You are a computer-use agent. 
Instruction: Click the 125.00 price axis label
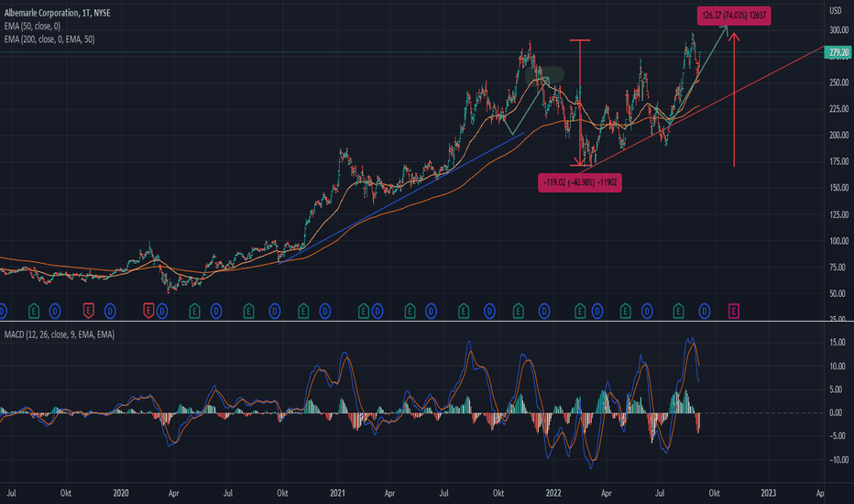point(838,214)
